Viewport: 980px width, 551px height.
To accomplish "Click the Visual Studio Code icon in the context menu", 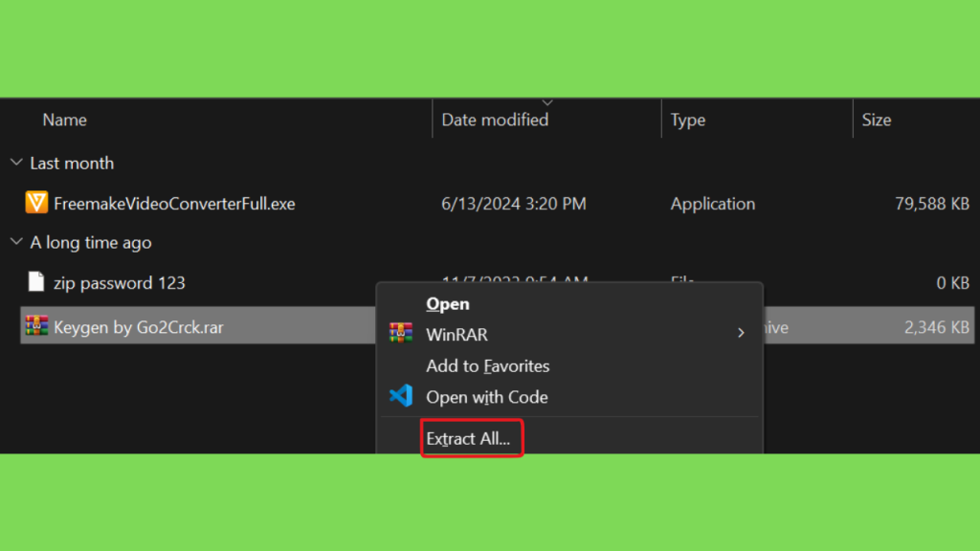I will click(x=401, y=396).
